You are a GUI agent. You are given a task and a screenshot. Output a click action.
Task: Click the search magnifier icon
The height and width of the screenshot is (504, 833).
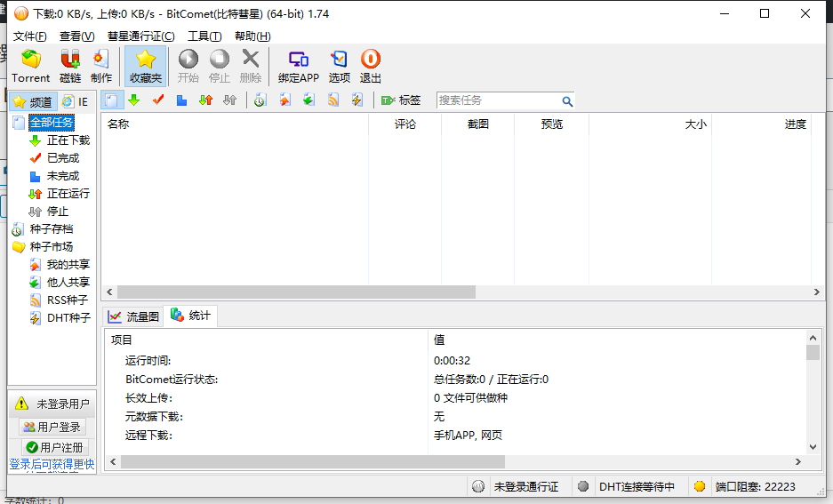[x=567, y=101]
